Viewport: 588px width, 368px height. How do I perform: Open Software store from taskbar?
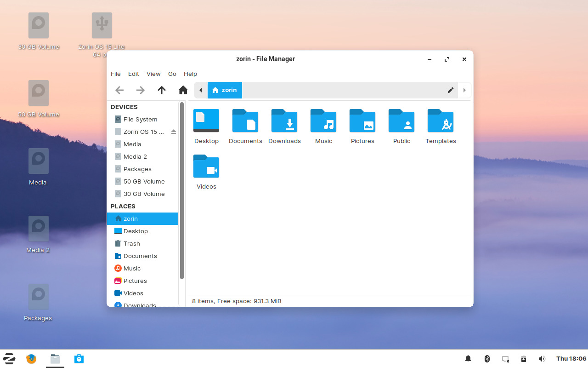(79, 359)
